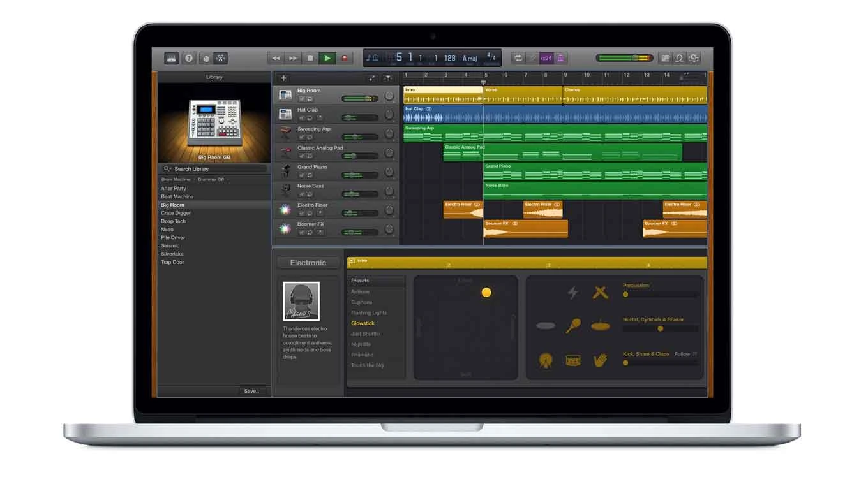The height and width of the screenshot is (491, 868).
Task: Choose the Anthem drummer preset
Action: [x=360, y=291]
